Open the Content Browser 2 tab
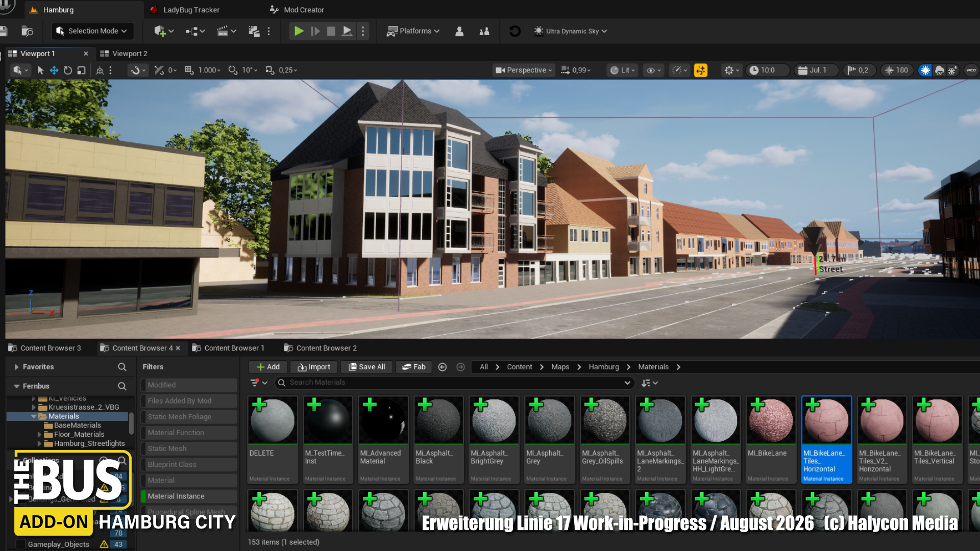Screen dimensions: 980x551 pos(321,348)
